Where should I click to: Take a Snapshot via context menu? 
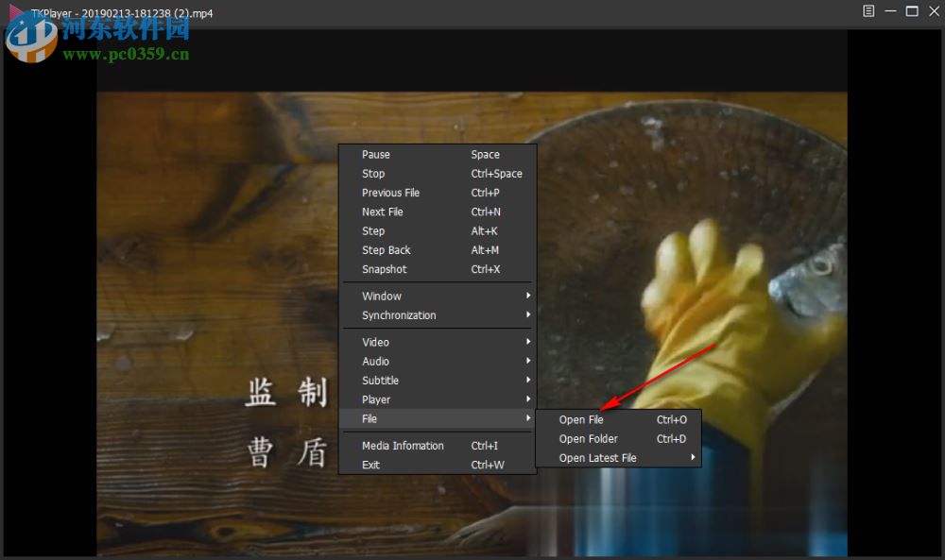pos(385,269)
